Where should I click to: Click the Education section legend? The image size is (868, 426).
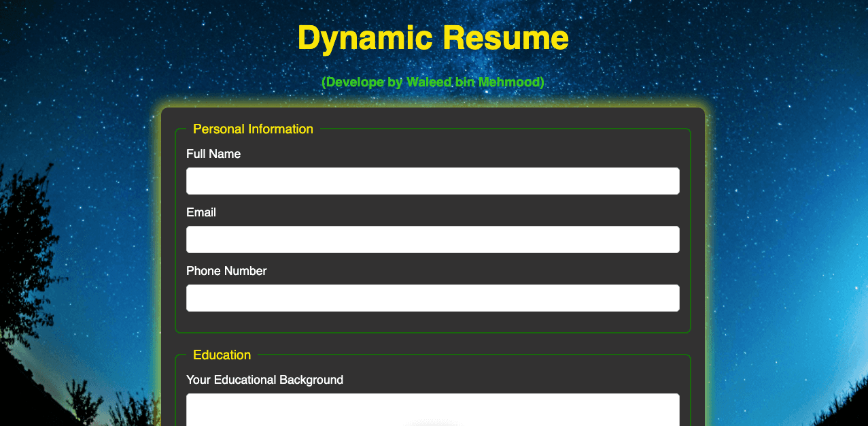click(x=221, y=355)
